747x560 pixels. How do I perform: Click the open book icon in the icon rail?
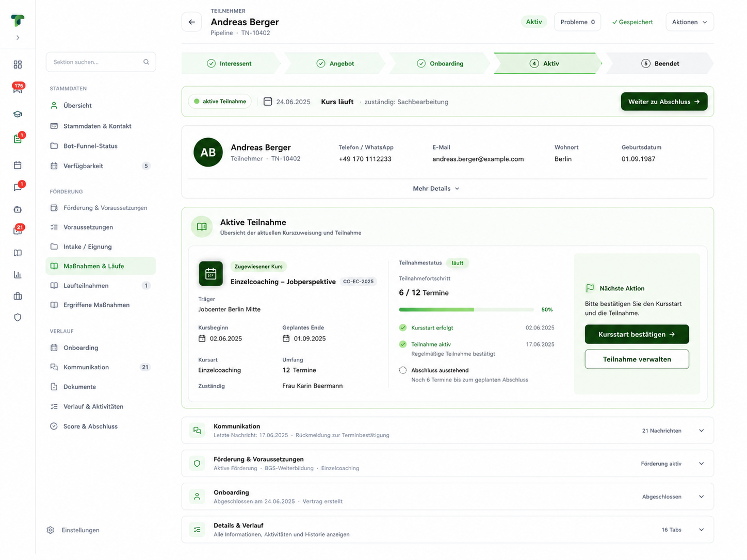click(18, 253)
